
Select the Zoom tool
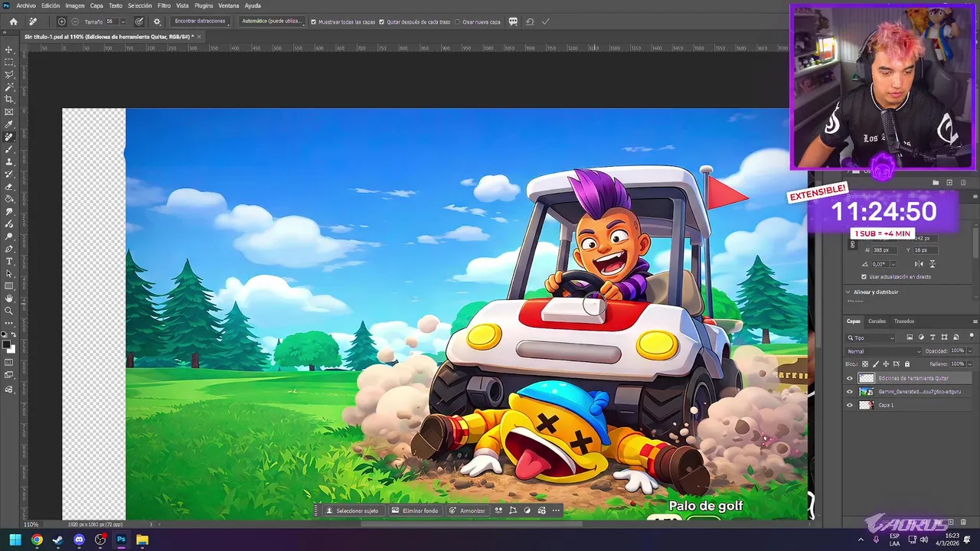point(9,311)
